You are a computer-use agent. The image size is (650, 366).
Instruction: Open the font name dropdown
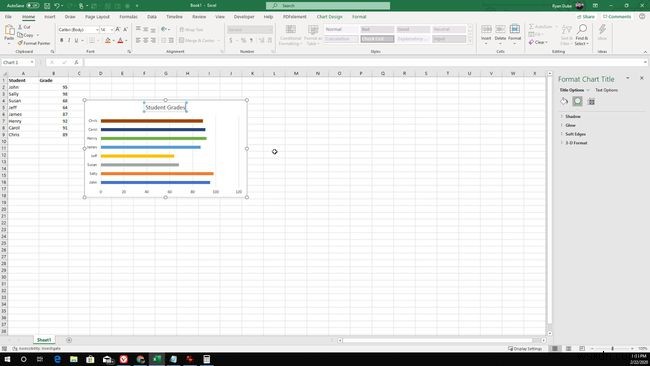[x=97, y=29]
